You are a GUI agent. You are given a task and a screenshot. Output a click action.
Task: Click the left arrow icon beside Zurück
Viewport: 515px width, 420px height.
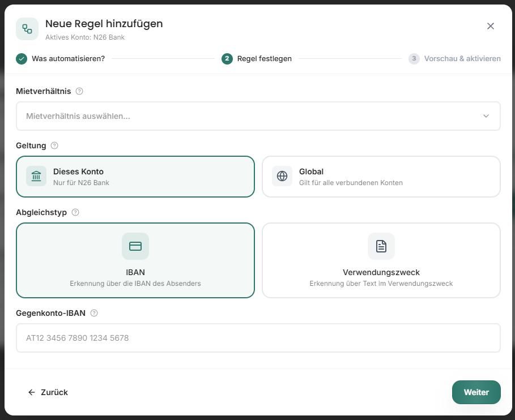[32, 392]
